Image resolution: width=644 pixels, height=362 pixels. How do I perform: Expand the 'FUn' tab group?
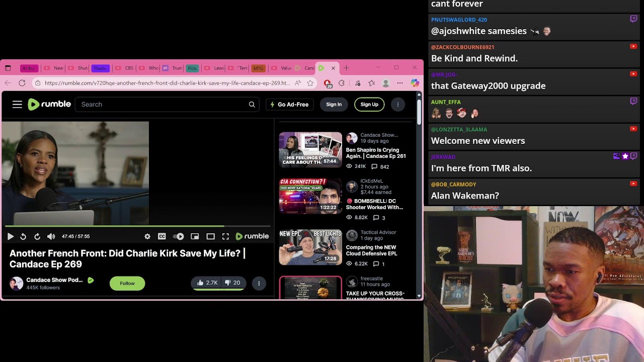tap(192, 68)
